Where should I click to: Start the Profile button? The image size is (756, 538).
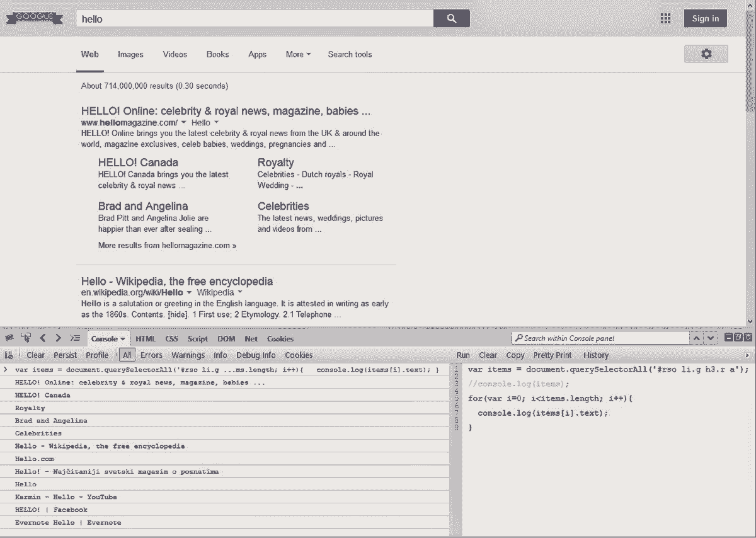(97, 355)
